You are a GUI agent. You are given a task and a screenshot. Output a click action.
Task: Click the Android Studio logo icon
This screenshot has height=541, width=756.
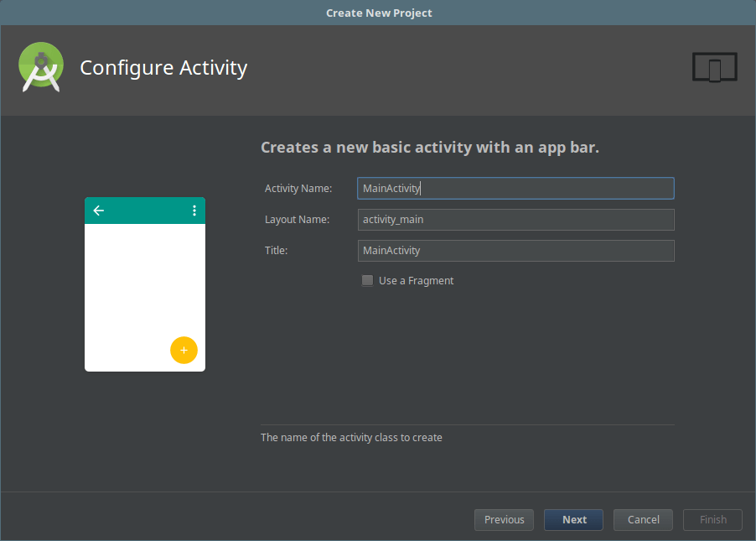[x=41, y=67]
